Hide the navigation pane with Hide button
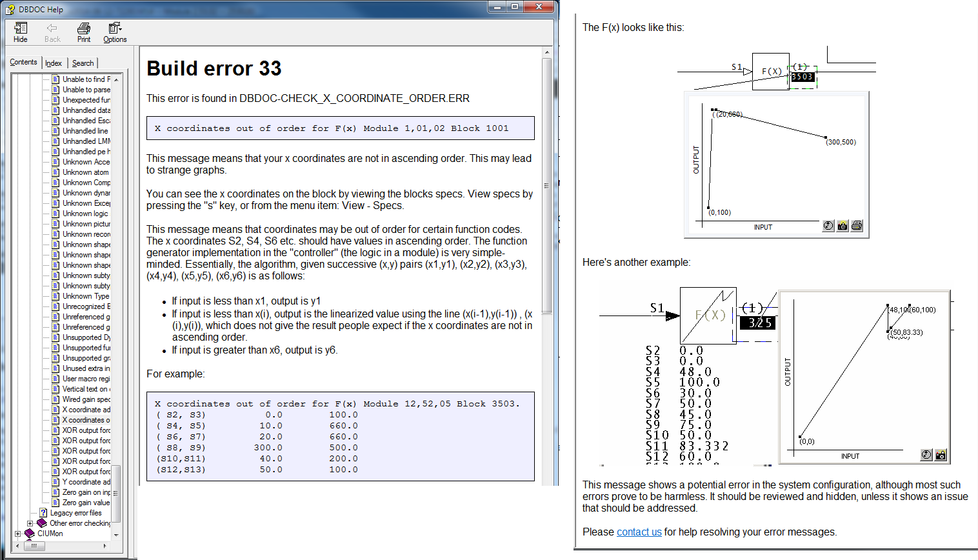This screenshot has width=978, height=560. [21, 32]
